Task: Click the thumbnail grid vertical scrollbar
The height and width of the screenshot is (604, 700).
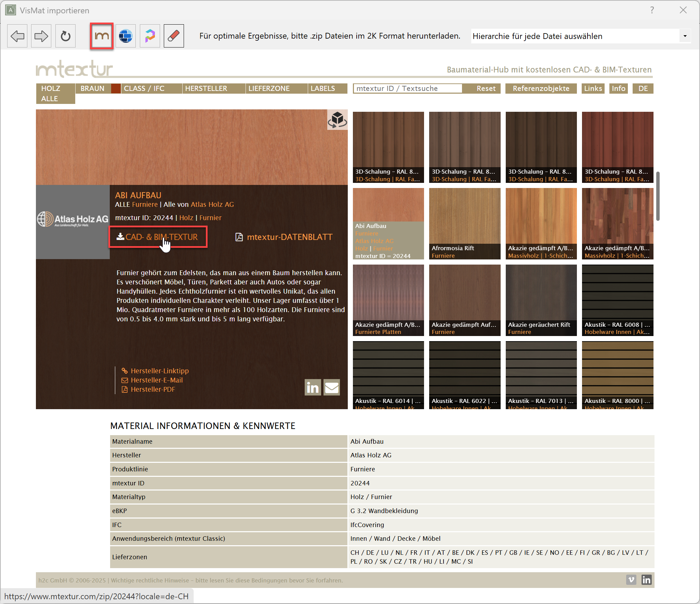Action: point(658,196)
